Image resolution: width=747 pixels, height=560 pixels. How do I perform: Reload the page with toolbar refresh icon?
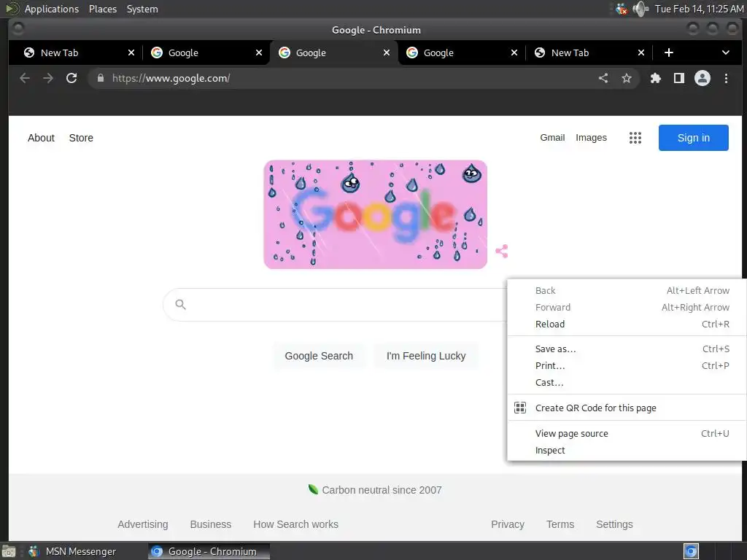(x=71, y=78)
